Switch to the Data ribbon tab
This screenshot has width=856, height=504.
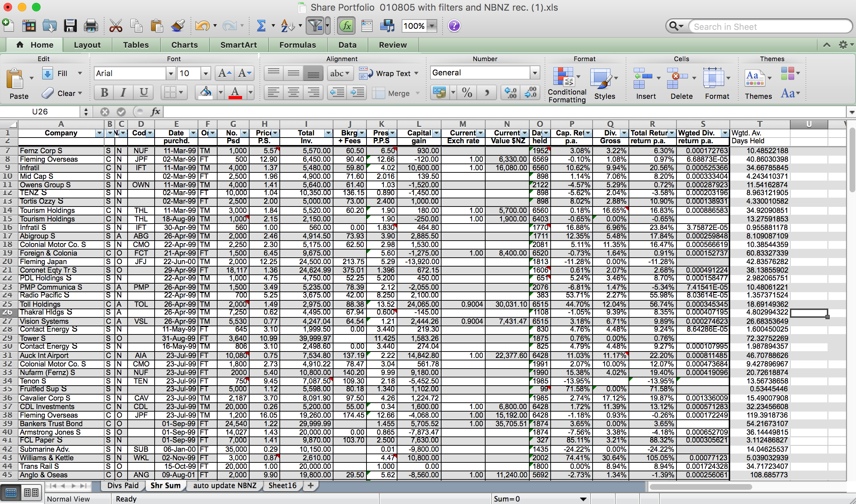click(x=347, y=45)
